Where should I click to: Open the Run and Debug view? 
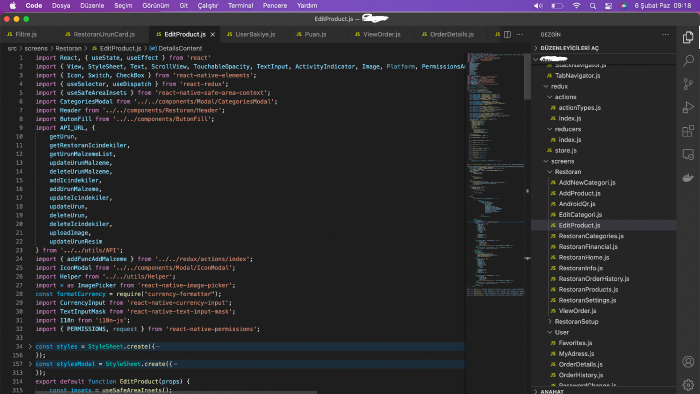pyautogui.click(x=688, y=108)
